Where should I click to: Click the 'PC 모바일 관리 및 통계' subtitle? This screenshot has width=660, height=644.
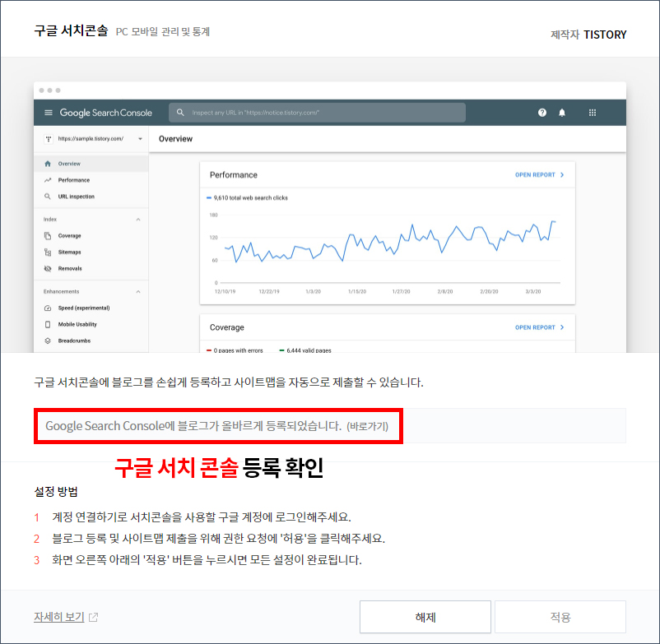click(163, 32)
